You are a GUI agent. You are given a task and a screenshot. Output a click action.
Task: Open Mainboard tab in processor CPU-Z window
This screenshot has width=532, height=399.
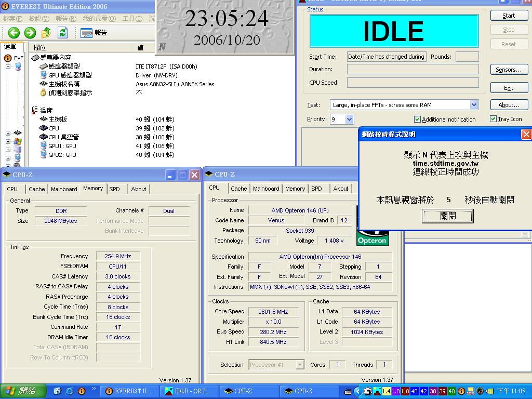pos(266,189)
